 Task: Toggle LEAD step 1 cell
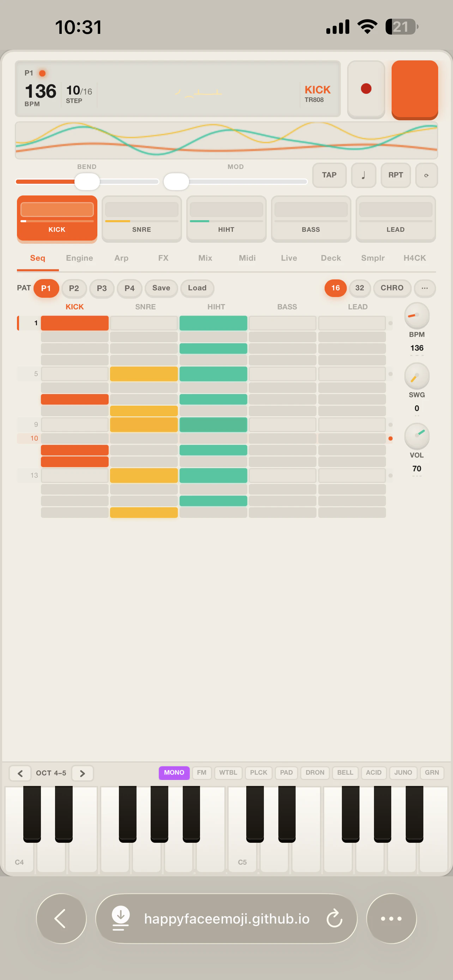pos(352,323)
